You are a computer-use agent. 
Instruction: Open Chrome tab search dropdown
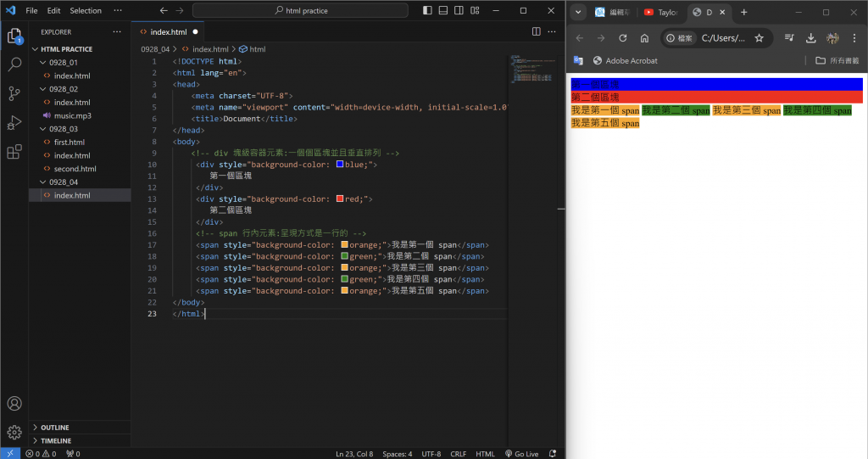tap(578, 12)
